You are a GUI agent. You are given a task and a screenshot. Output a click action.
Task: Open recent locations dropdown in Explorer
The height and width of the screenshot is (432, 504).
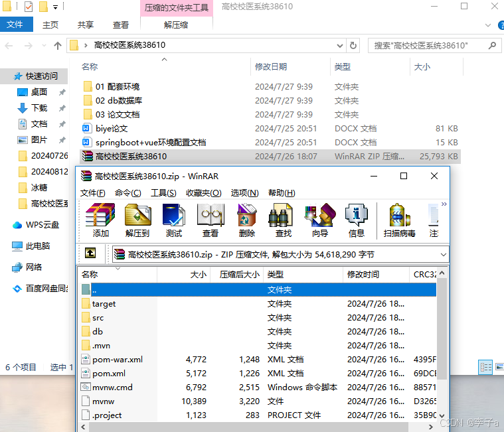[x=44, y=46]
